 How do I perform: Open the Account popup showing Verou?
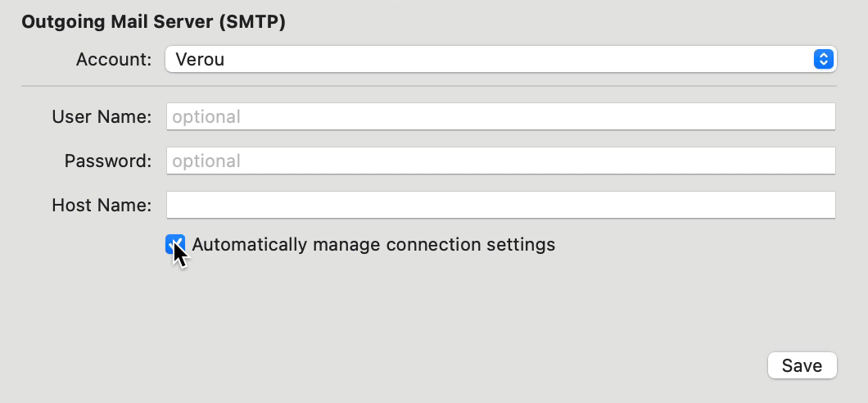pos(501,59)
